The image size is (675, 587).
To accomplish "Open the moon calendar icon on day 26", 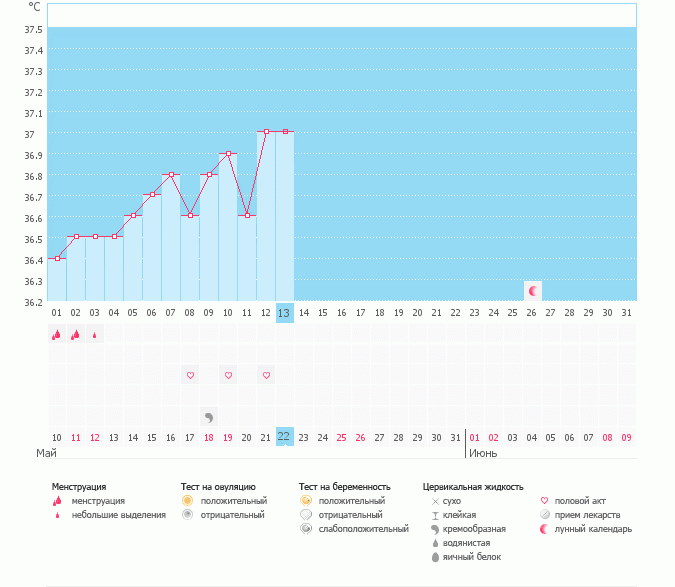I will click(533, 291).
